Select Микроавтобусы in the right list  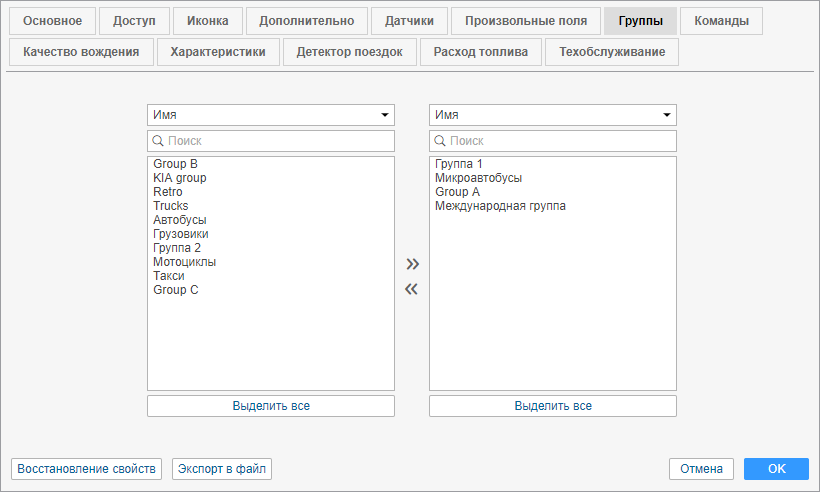478,178
